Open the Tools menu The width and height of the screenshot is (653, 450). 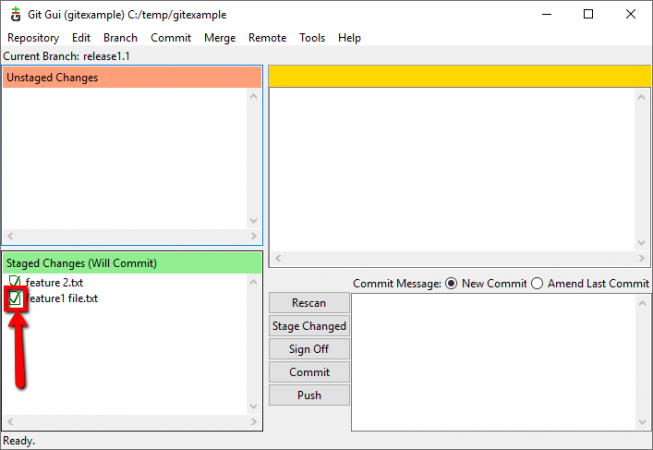coord(312,38)
